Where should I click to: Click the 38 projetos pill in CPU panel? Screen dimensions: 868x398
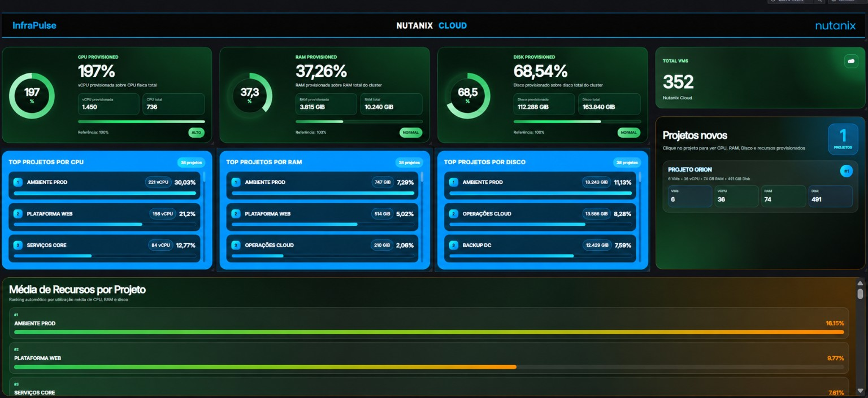[x=192, y=163]
